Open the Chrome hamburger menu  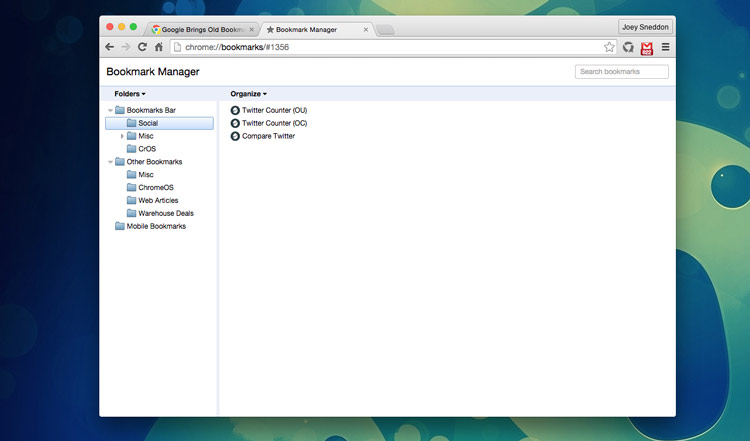pos(666,47)
